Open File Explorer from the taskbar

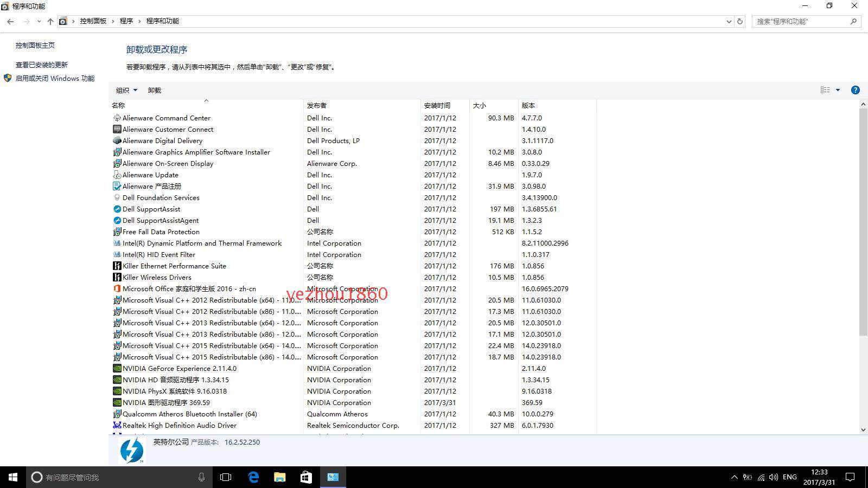click(280, 477)
